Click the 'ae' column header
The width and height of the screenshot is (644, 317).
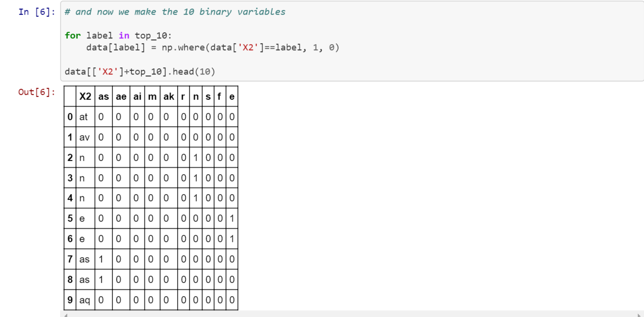[121, 96]
